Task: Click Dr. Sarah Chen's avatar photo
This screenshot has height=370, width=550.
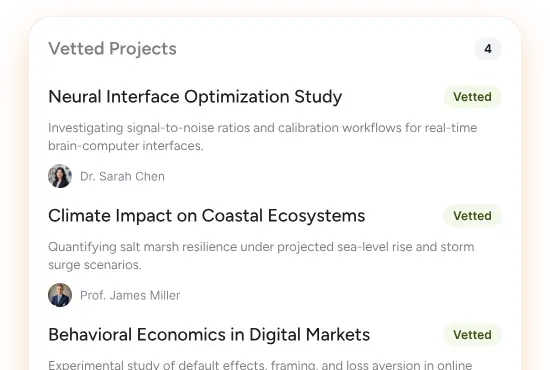Action: [x=60, y=176]
